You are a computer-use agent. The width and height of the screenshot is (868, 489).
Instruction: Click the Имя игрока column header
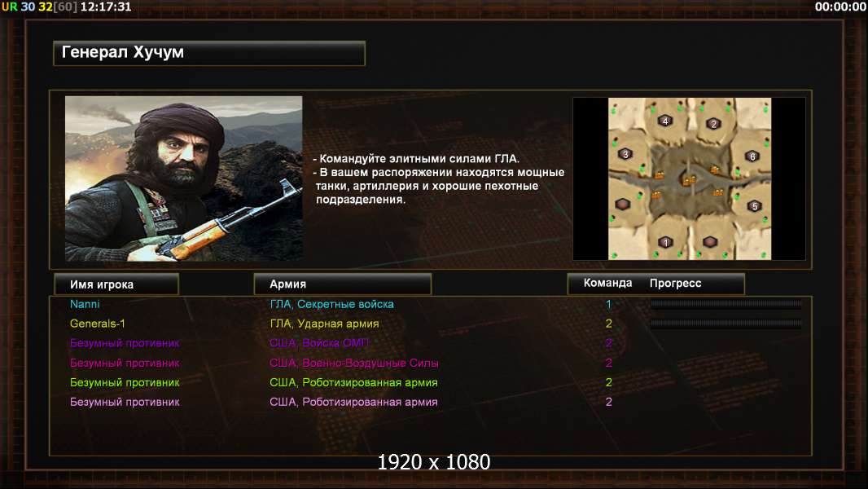coord(116,284)
